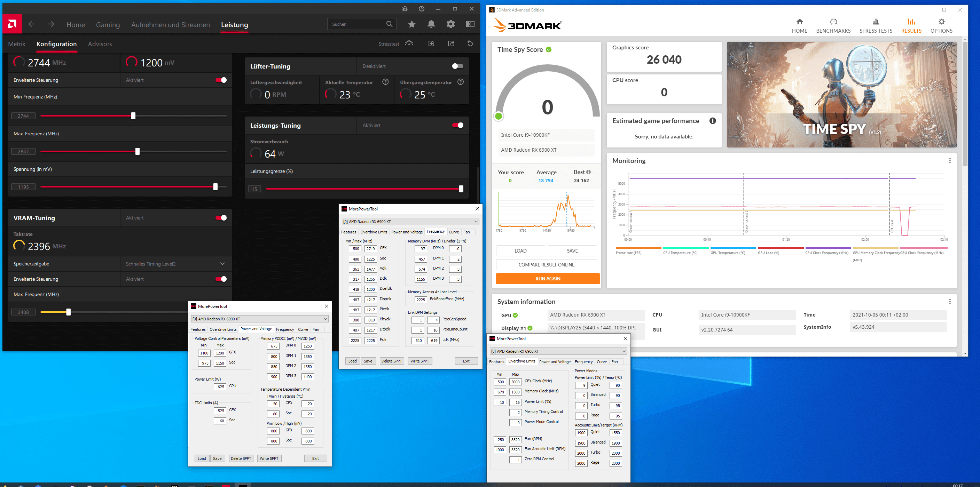Click the info icon next to Best score
The height and width of the screenshot is (487, 980).
click(x=588, y=172)
